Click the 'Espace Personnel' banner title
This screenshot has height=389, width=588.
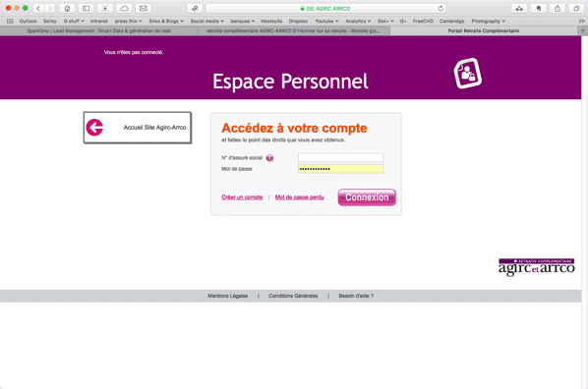tap(290, 82)
